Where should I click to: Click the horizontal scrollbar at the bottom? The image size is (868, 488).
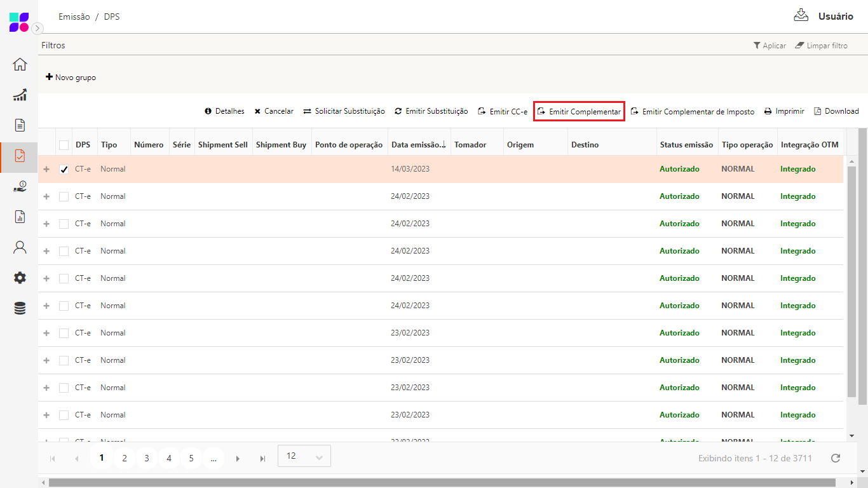click(x=445, y=482)
